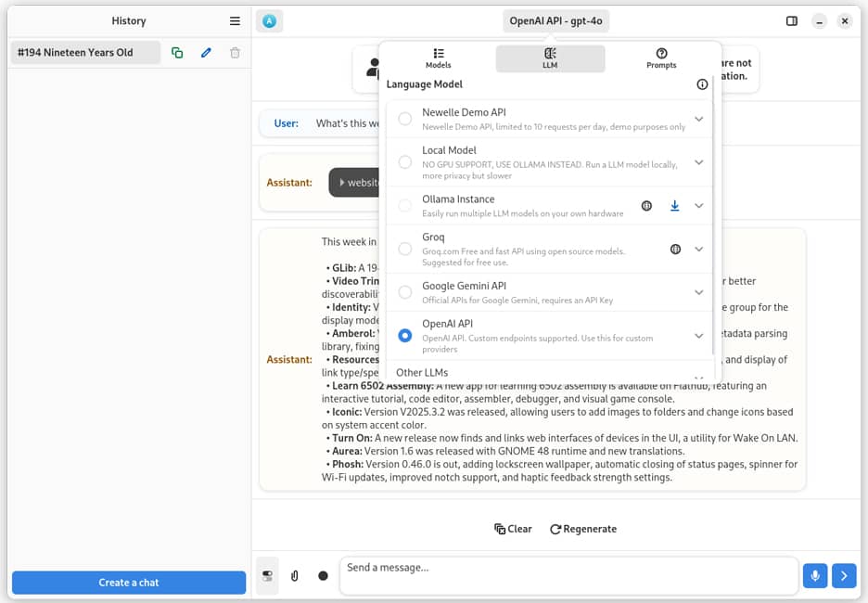Screen dimensions: 868x603
Task: Switch to the Prompts tab
Action: pos(661,58)
